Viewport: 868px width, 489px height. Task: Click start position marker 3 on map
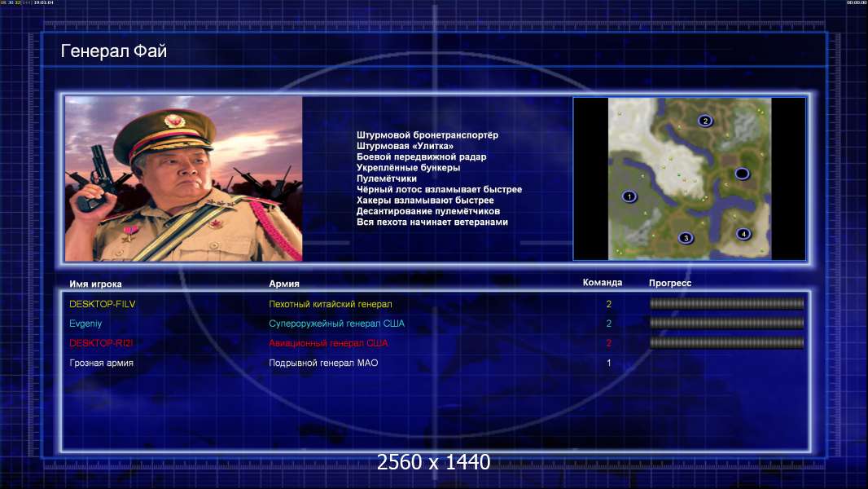point(686,238)
